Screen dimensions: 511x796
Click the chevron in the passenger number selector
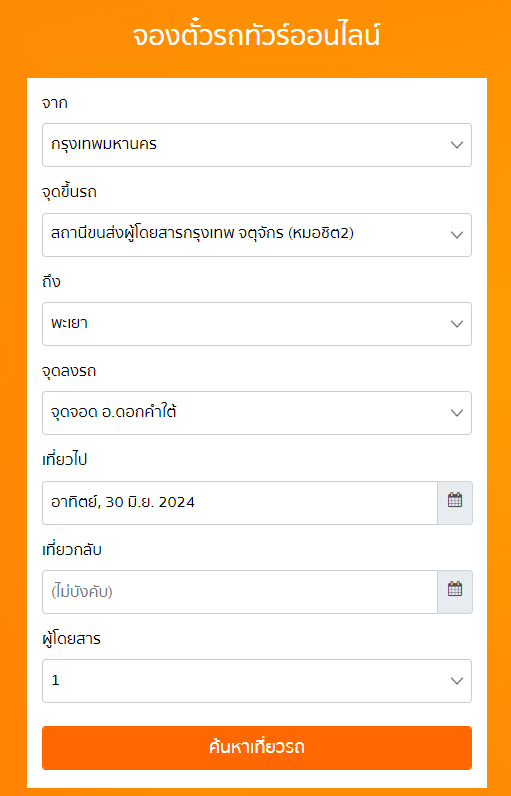(x=457, y=681)
